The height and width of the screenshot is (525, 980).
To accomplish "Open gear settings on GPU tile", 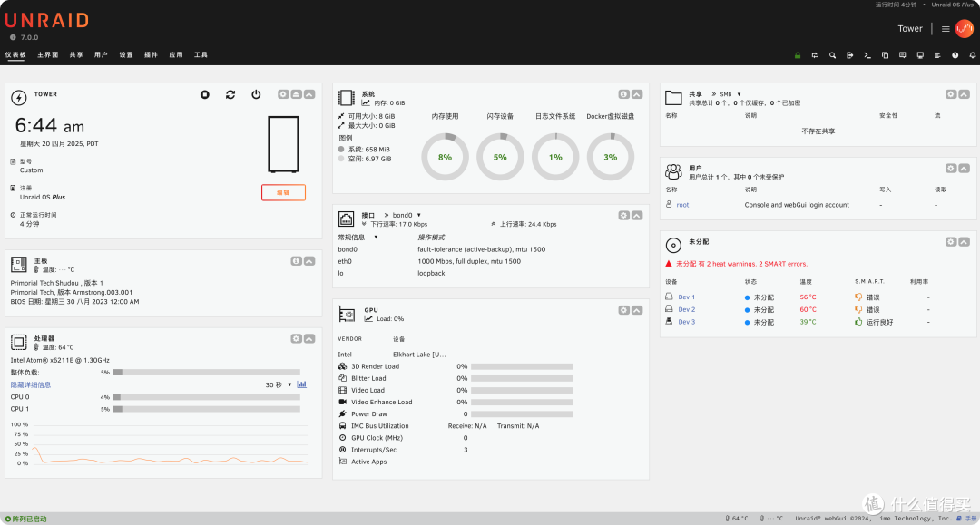I will [623, 310].
